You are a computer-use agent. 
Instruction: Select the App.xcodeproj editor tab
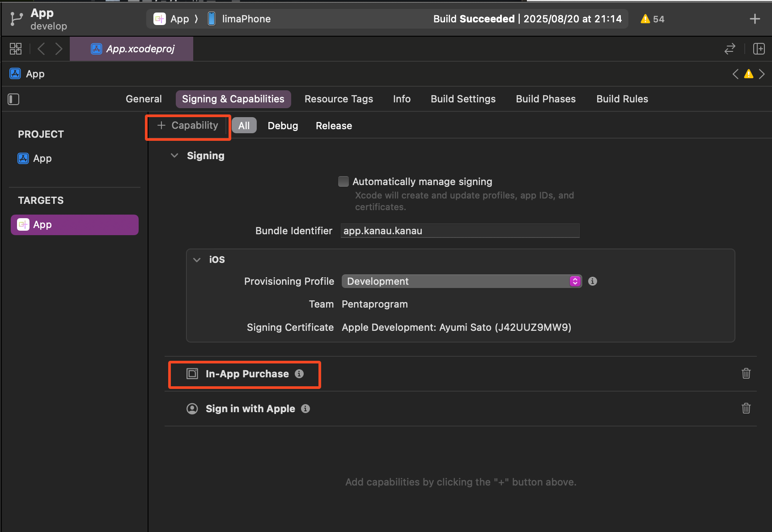point(132,49)
